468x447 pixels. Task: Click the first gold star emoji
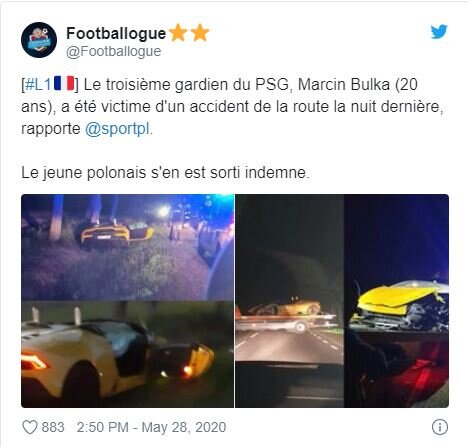178,33
